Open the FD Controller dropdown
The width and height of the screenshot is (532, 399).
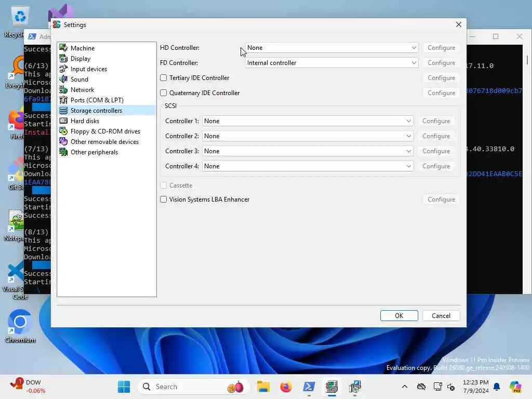click(x=331, y=63)
